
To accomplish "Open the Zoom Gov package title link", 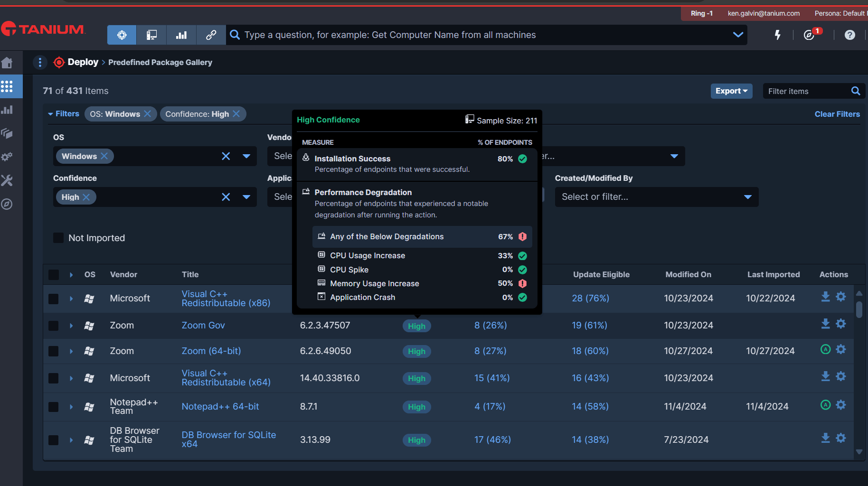I will [x=203, y=326].
